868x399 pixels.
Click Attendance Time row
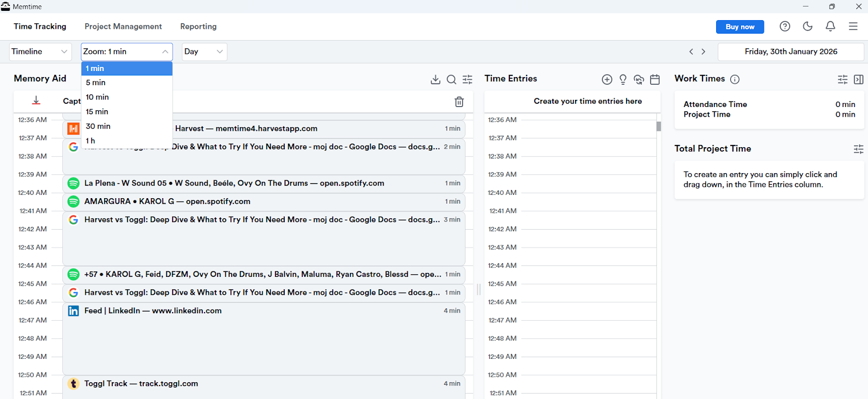pyautogui.click(x=769, y=104)
